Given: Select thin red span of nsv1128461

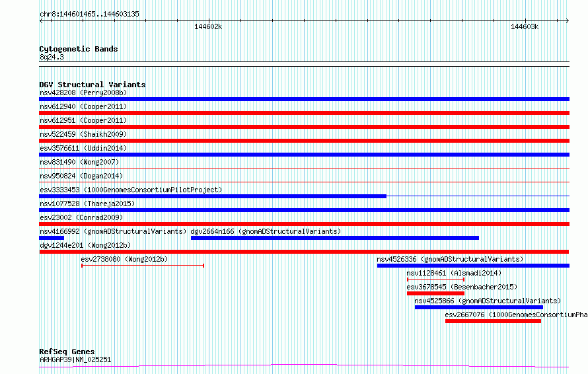Looking at the screenshot, I should click(x=436, y=280).
